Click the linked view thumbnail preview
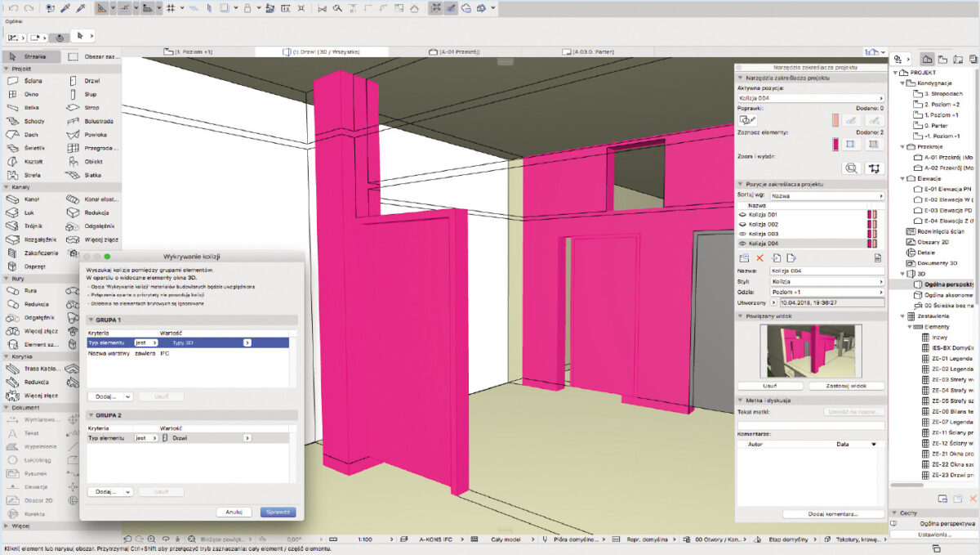Image resolution: width=980 pixels, height=555 pixels. pyautogui.click(x=811, y=351)
